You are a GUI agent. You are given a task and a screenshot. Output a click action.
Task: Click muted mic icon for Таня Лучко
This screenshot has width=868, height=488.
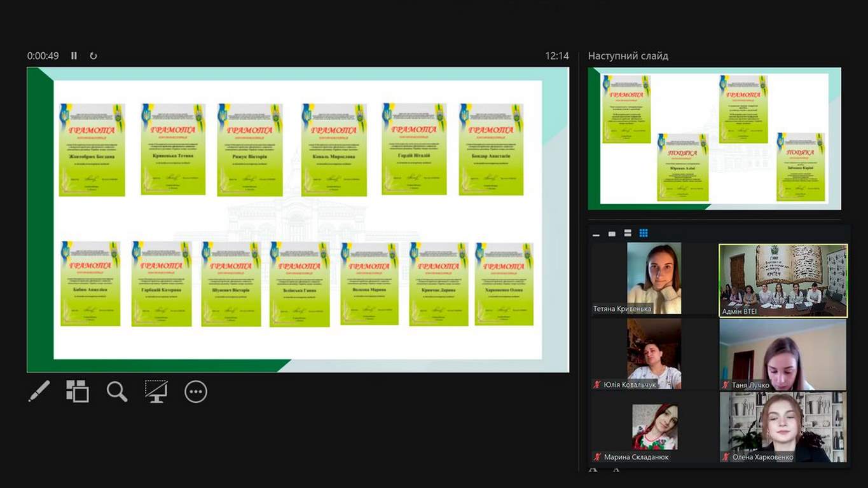726,385
